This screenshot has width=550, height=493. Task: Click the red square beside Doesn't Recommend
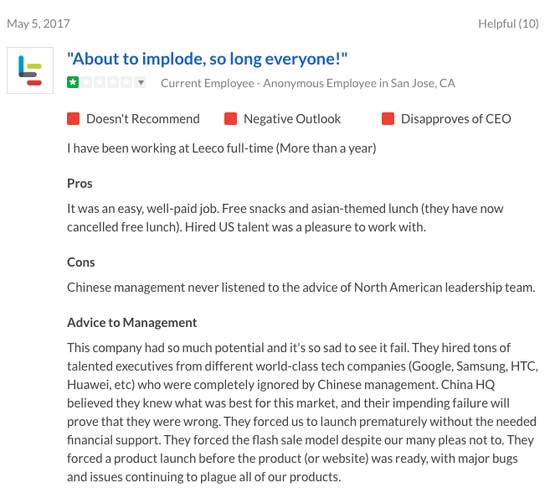73,119
